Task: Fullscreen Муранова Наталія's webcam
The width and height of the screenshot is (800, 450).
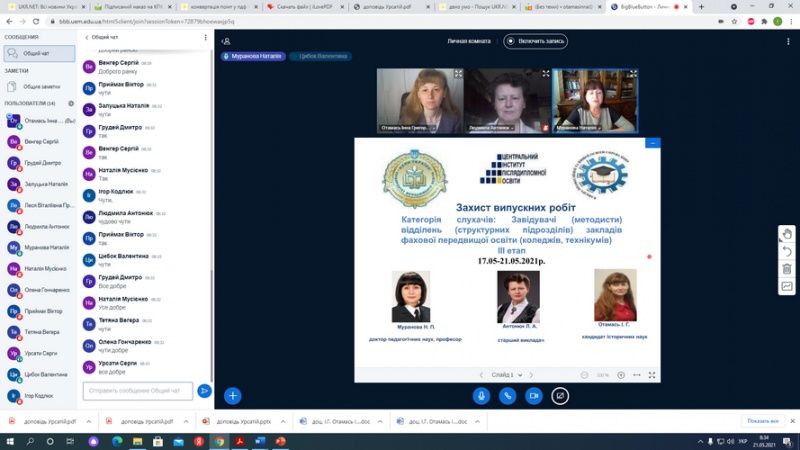Action: [x=633, y=74]
